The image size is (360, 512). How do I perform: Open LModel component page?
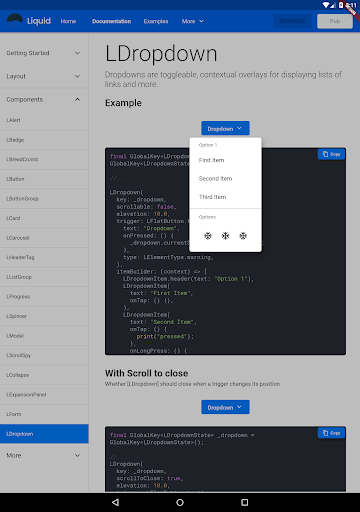point(44,336)
